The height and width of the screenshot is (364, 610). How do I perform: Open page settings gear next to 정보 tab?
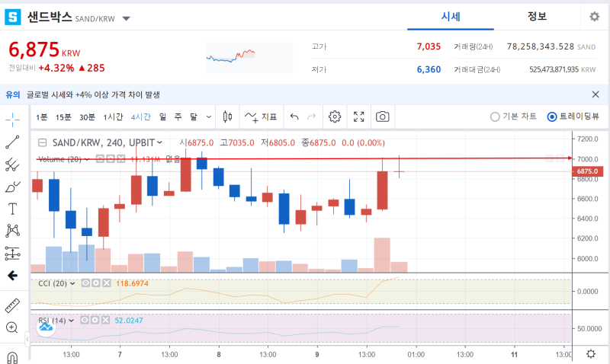(x=595, y=17)
